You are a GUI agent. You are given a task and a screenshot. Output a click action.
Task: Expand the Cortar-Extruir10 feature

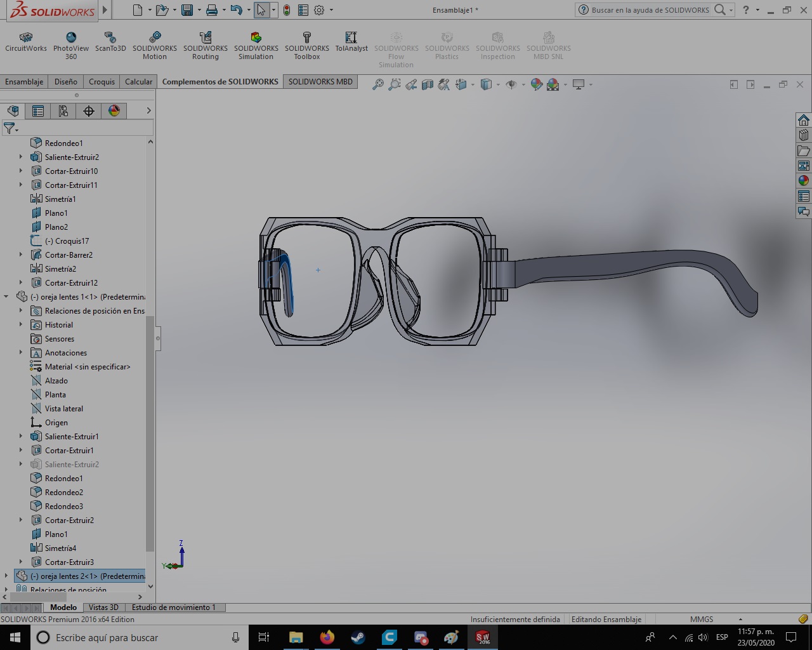pos(21,171)
